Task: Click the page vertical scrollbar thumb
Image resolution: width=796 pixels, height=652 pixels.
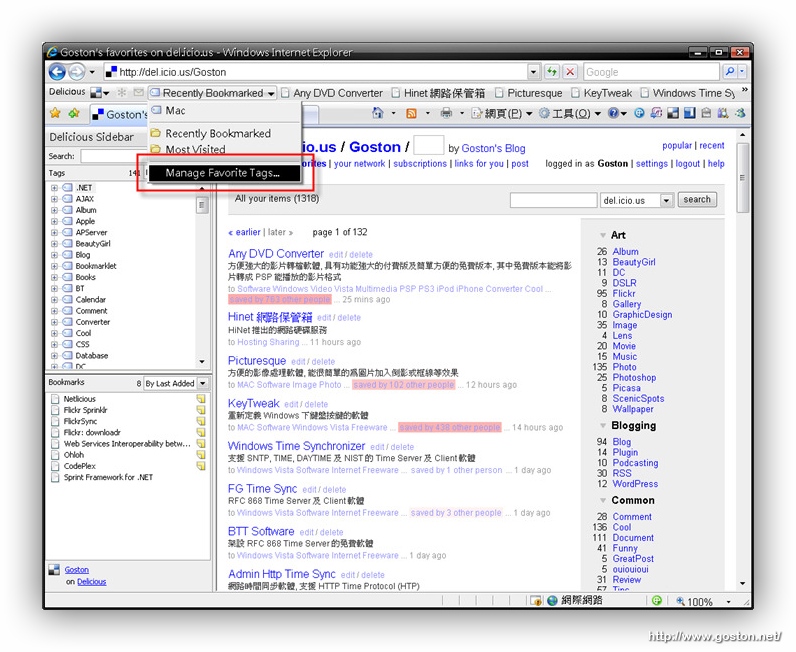Action: point(742,178)
